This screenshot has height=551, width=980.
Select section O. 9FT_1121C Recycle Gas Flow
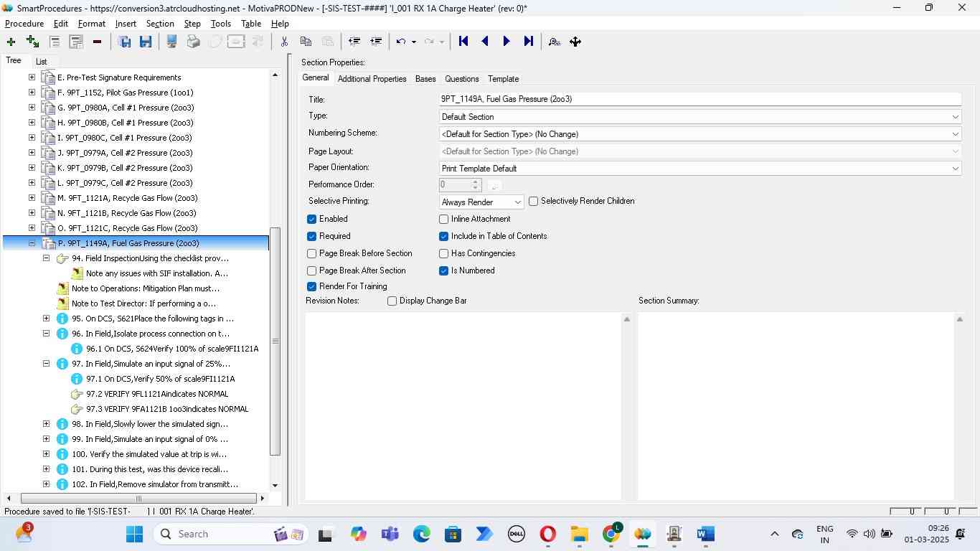click(x=128, y=228)
